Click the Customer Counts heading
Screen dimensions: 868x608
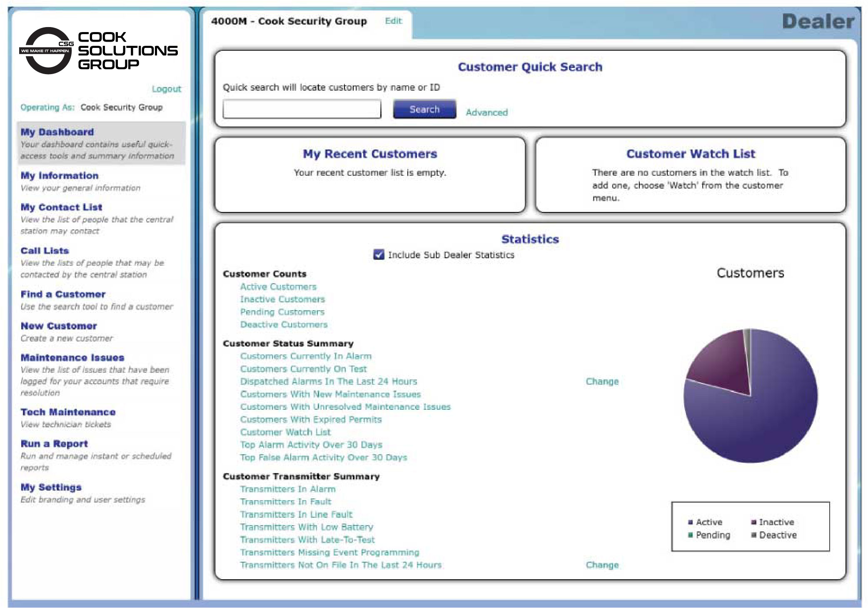click(264, 274)
